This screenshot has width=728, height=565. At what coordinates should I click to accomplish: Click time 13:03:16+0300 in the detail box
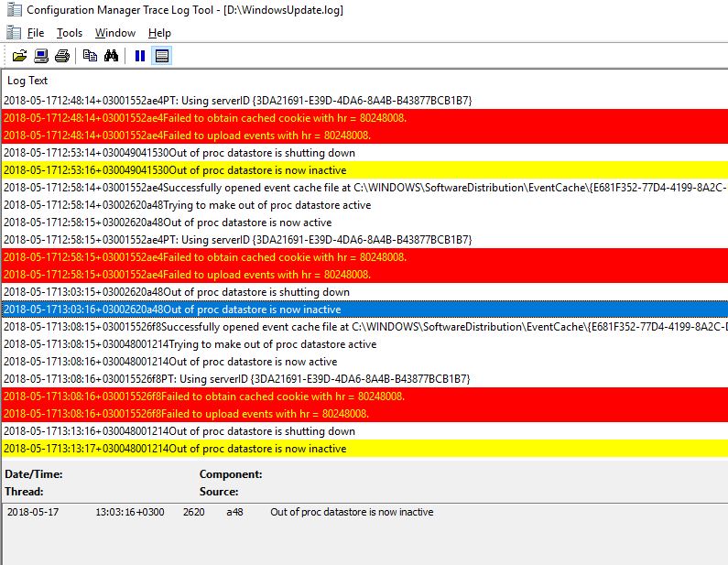(130, 512)
